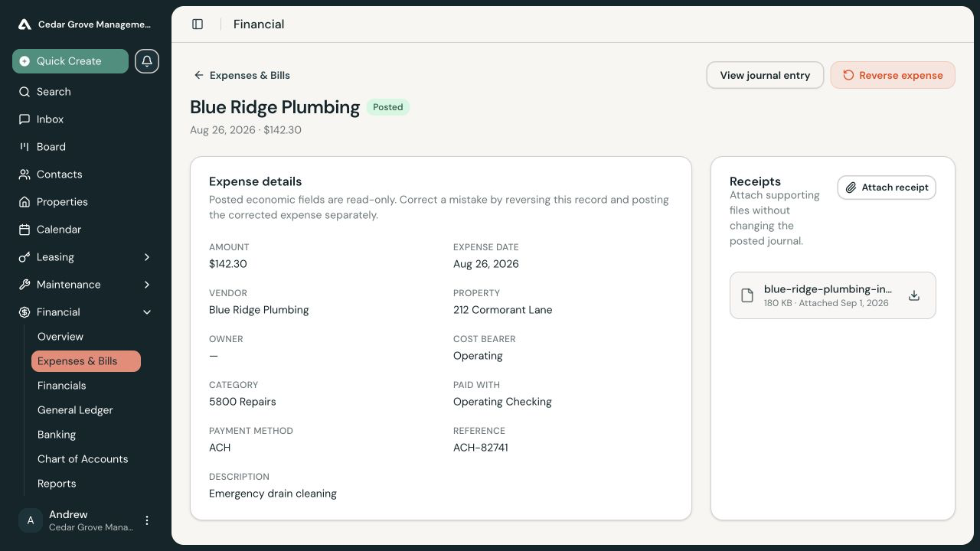Click user name Andrew in sidebar
The width and height of the screenshot is (980, 551).
pyautogui.click(x=68, y=514)
